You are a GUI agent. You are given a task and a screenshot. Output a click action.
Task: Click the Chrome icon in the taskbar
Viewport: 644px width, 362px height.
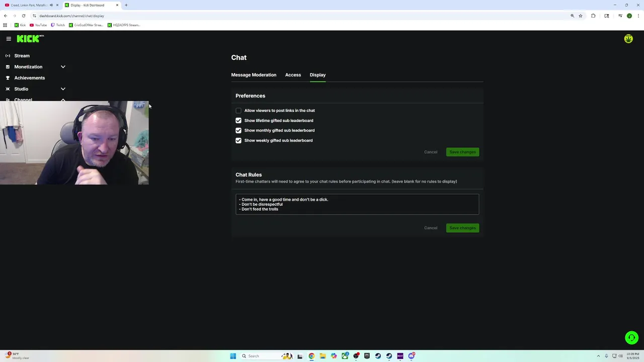[311, 356]
